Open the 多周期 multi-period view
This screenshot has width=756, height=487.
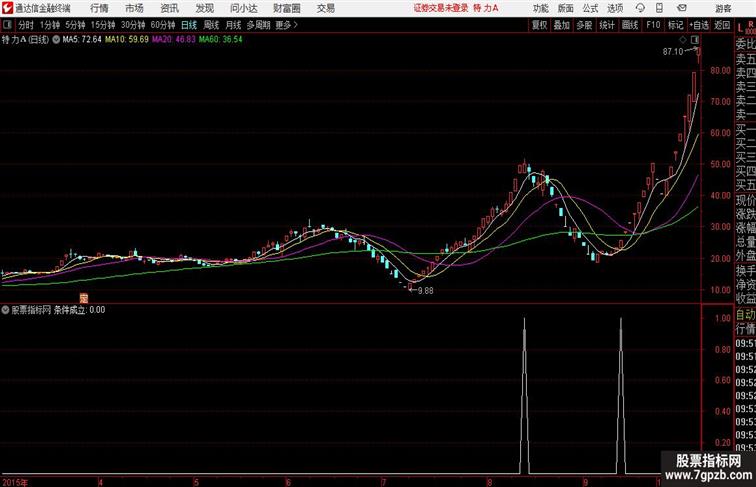[258, 25]
